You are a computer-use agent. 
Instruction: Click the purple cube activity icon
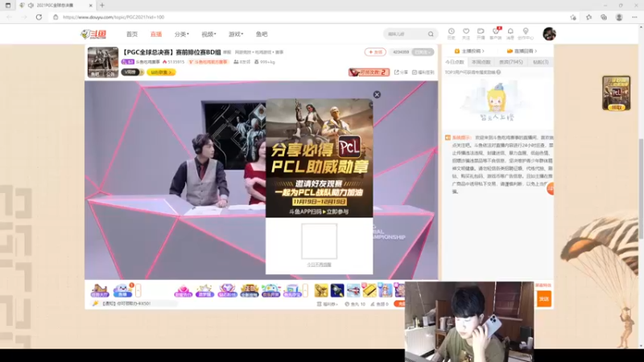point(292,290)
